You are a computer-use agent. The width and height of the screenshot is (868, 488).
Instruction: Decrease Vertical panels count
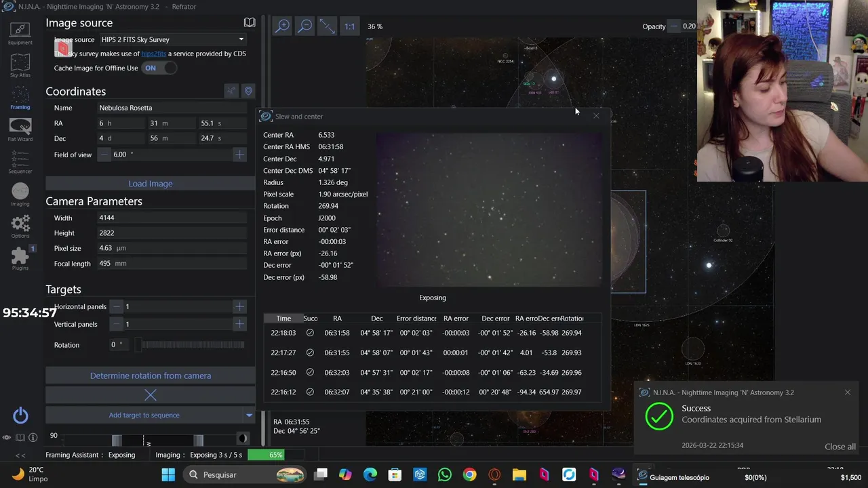[117, 324]
